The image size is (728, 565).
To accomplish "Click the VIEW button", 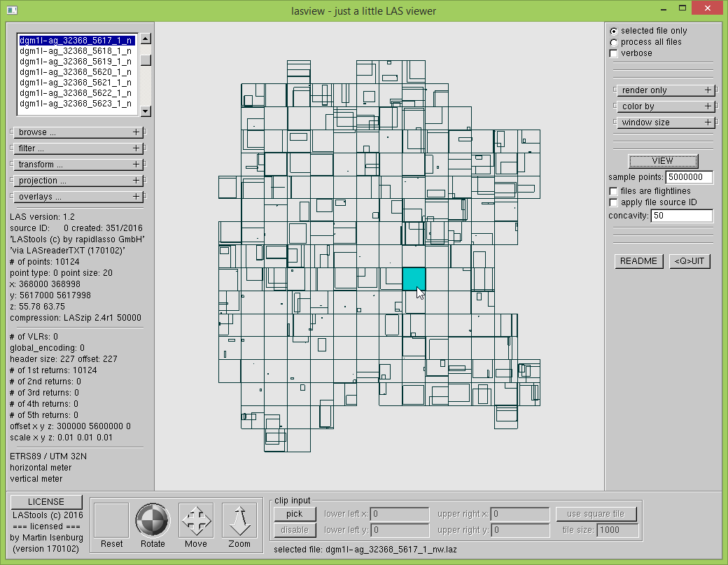I will [662, 161].
